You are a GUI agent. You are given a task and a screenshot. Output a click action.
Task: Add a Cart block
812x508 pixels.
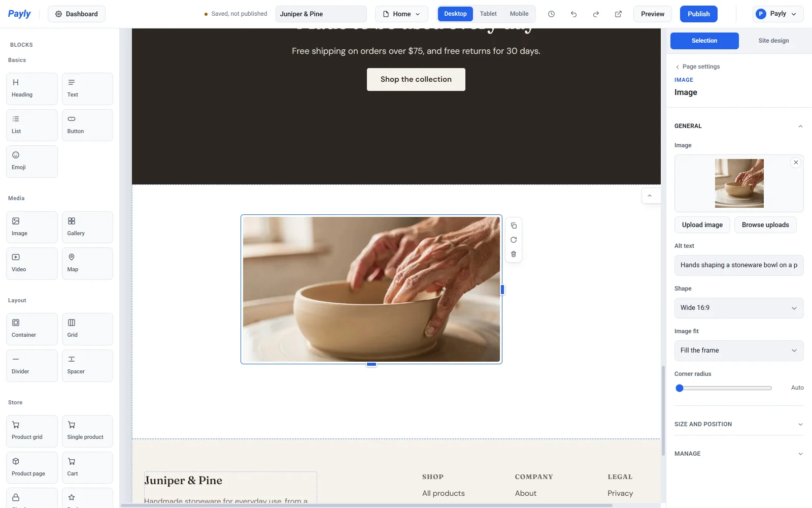[87, 467]
